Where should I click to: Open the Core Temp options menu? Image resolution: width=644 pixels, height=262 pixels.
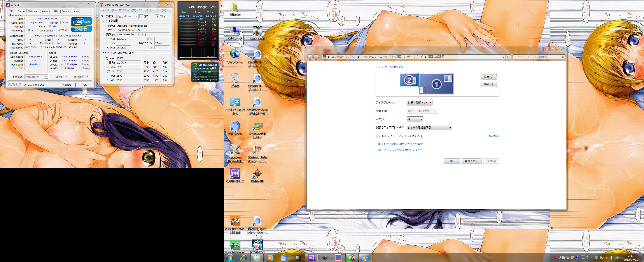(127, 10)
